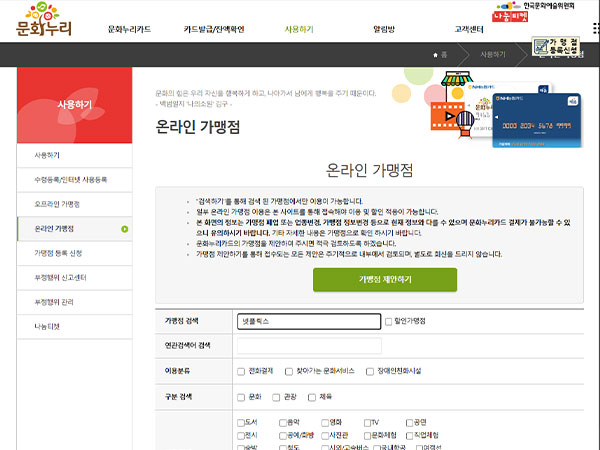Tick the 공예/취미 checkbox
This screenshot has width=600, height=450.
(283, 435)
